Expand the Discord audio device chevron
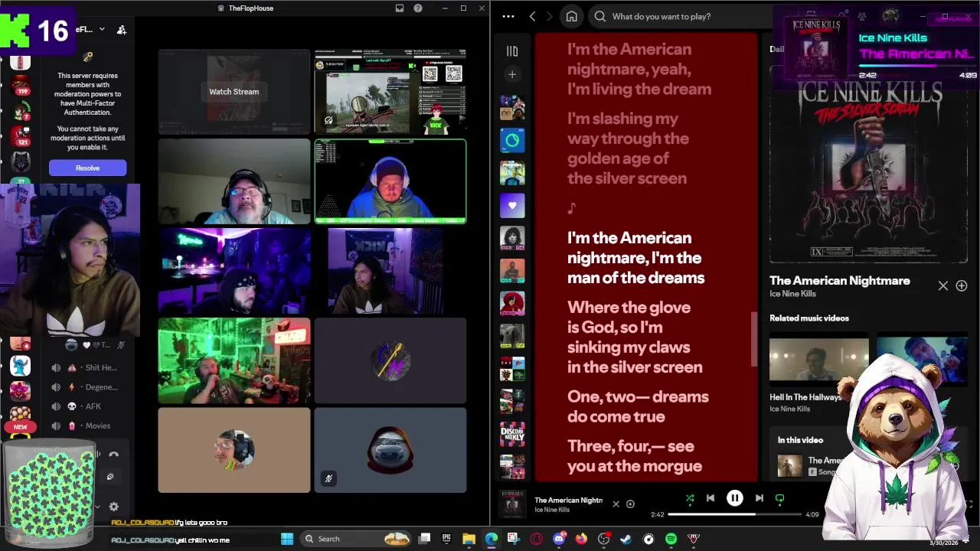Screen dimensions: 980x551 [97, 507]
